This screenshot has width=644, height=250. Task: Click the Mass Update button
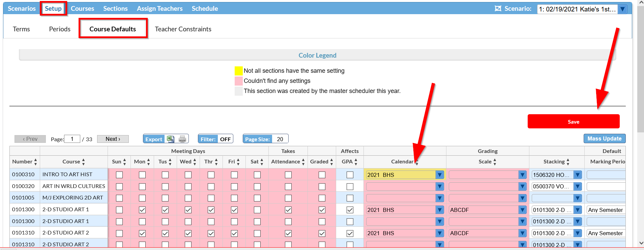click(605, 138)
